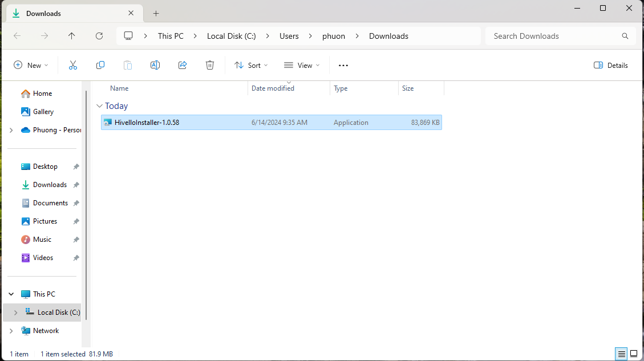
Task: Click the Search Downloads field
Action: [x=553, y=36]
